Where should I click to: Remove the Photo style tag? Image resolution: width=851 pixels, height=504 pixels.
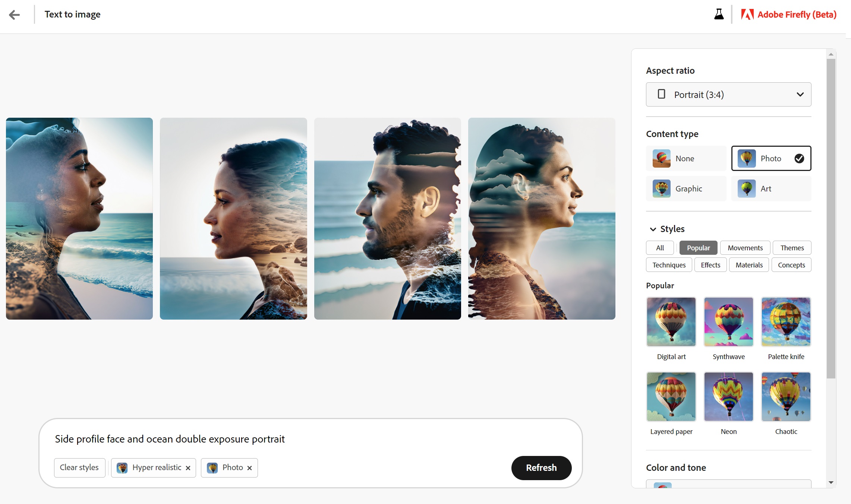[x=250, y=467]
